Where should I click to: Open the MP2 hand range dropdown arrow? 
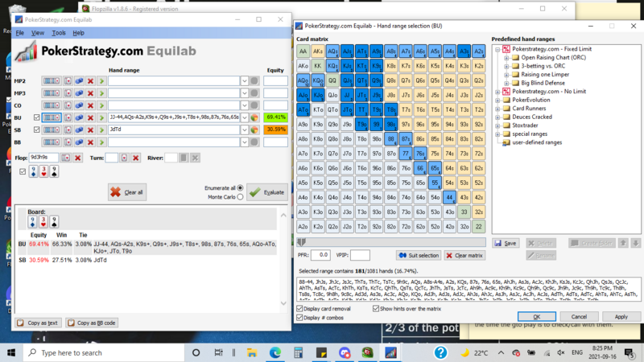click(245, 81)
